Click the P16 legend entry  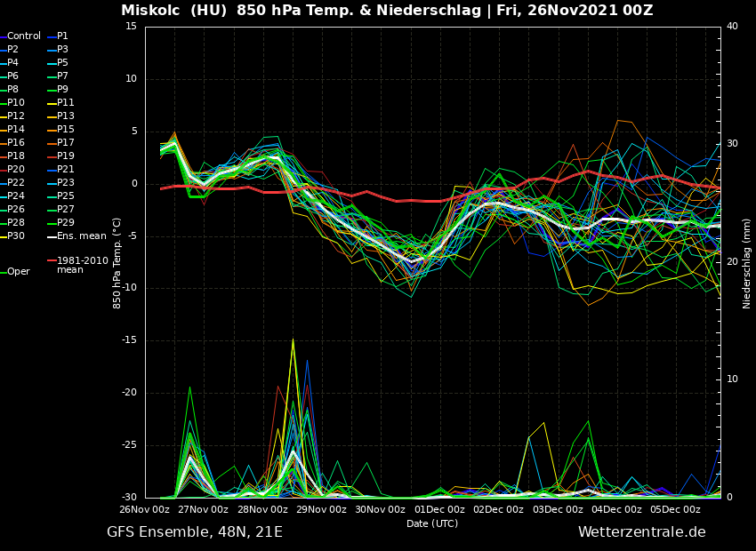click(x=16, y=143)
